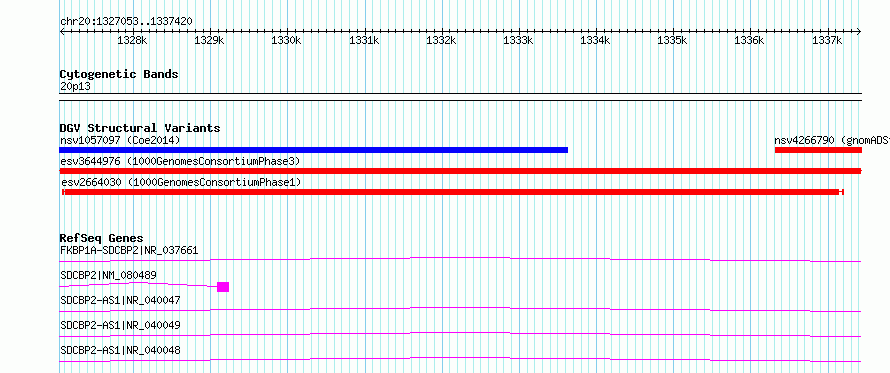Open esv2664030 (1000GenomesConsortiumPhase1) label
The height and width of the screenshot is (373, 890).
click(180, 182)
